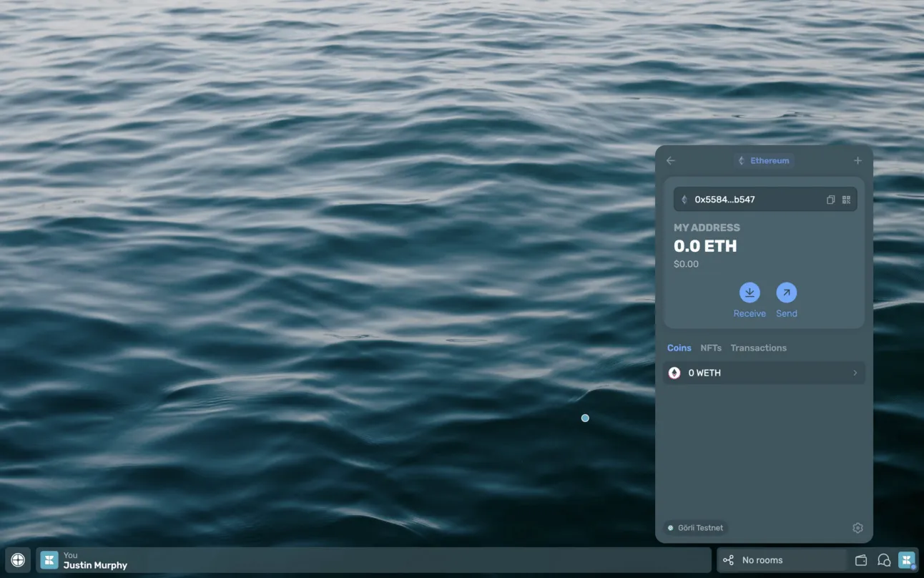Open the headset support icon
This screenshot has width=924, height=578.
[x=884, y=560]
